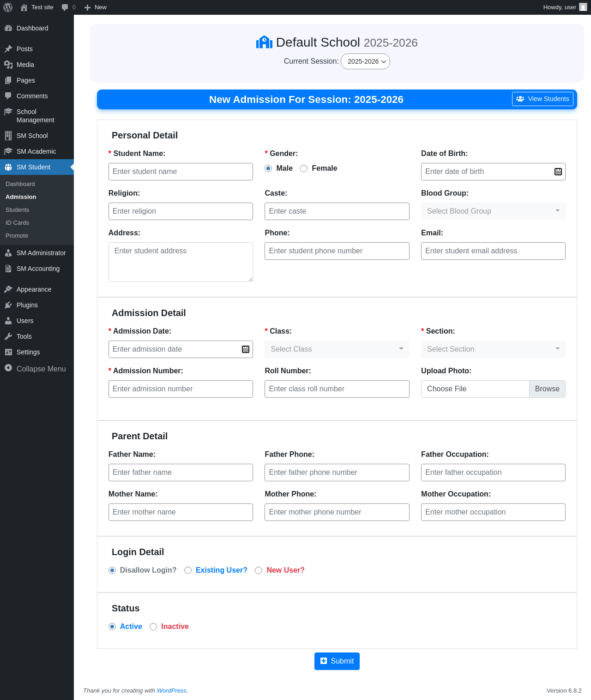
Task: Click the Media icon in sidebar
Action: [x=8, y=65]
